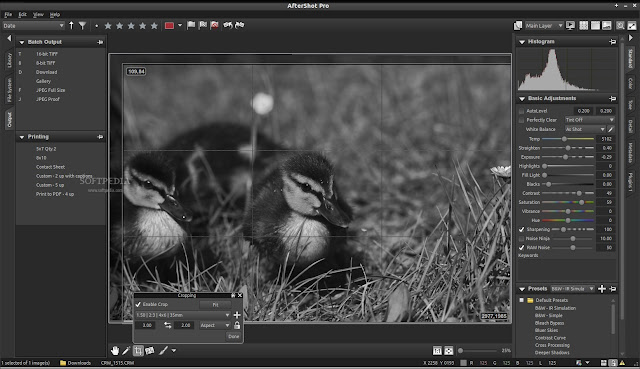Viewport: 640px width, 369px height.
Task: Open the File menu
Action: (x=8, y=14)
